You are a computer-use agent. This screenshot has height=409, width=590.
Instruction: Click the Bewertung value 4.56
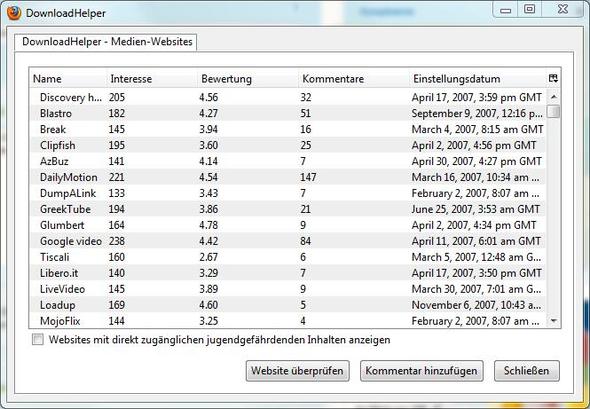(x=208, y=97)
